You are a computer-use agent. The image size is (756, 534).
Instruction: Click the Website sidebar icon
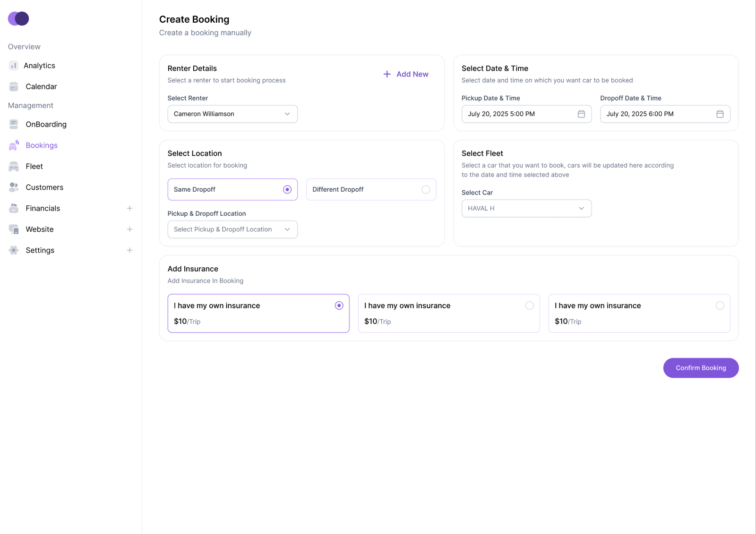(14, 229)
